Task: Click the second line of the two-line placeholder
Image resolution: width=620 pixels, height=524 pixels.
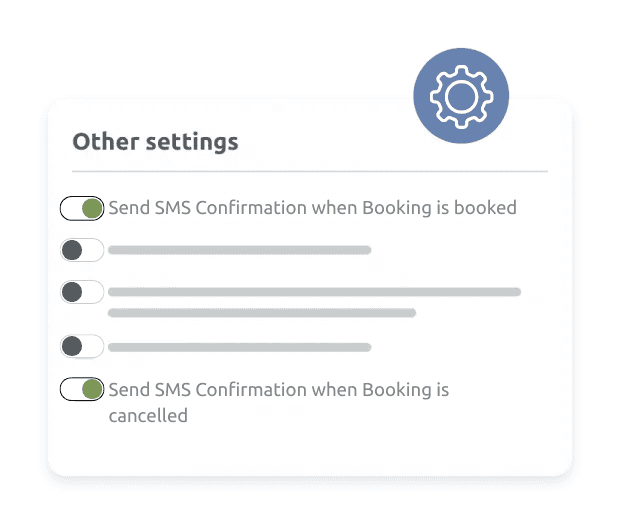Action: coord(261,313)
